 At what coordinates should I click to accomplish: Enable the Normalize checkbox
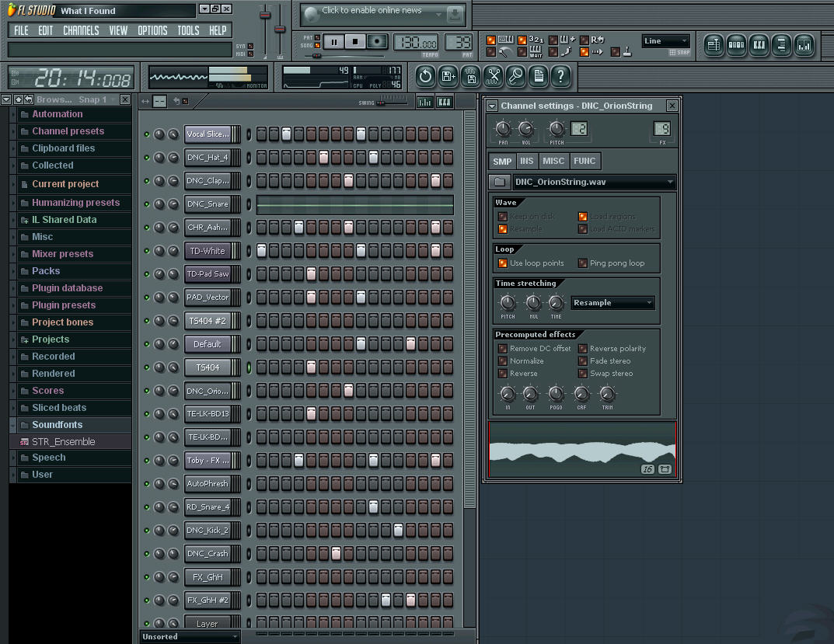click(503, 360)
